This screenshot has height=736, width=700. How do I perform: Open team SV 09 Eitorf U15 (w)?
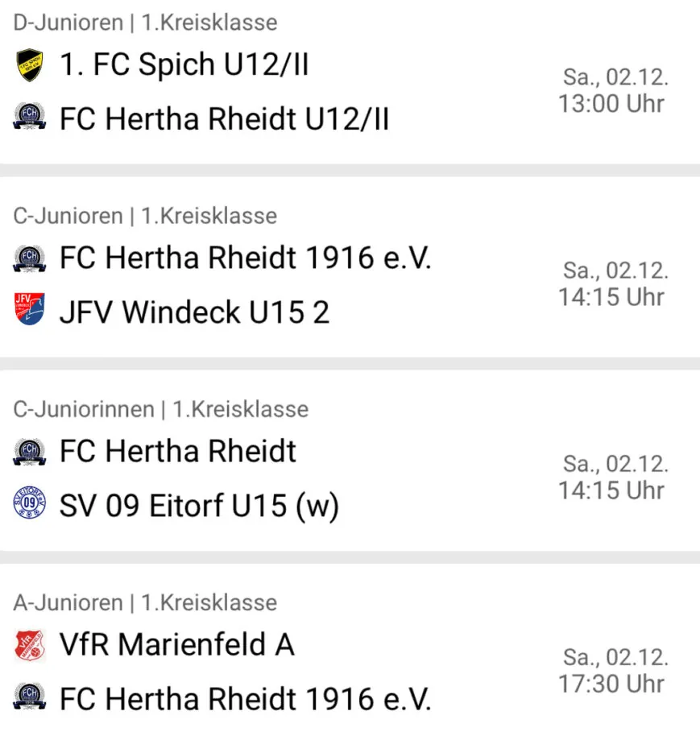pyautogui.click(x=200, y=506)
